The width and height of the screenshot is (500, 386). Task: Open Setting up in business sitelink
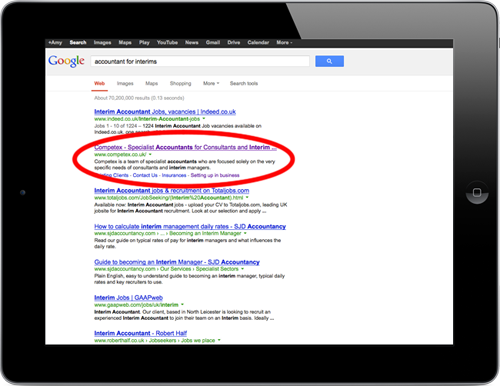(x=215, y=175)
